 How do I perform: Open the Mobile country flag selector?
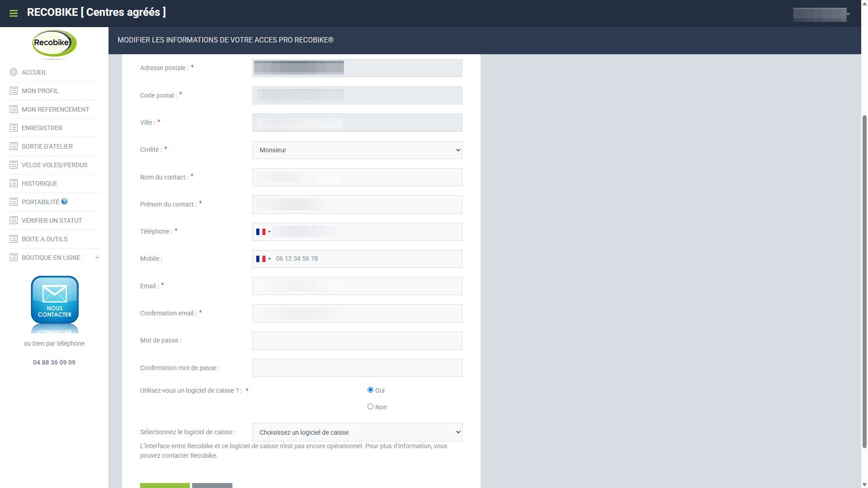(263, 259)
